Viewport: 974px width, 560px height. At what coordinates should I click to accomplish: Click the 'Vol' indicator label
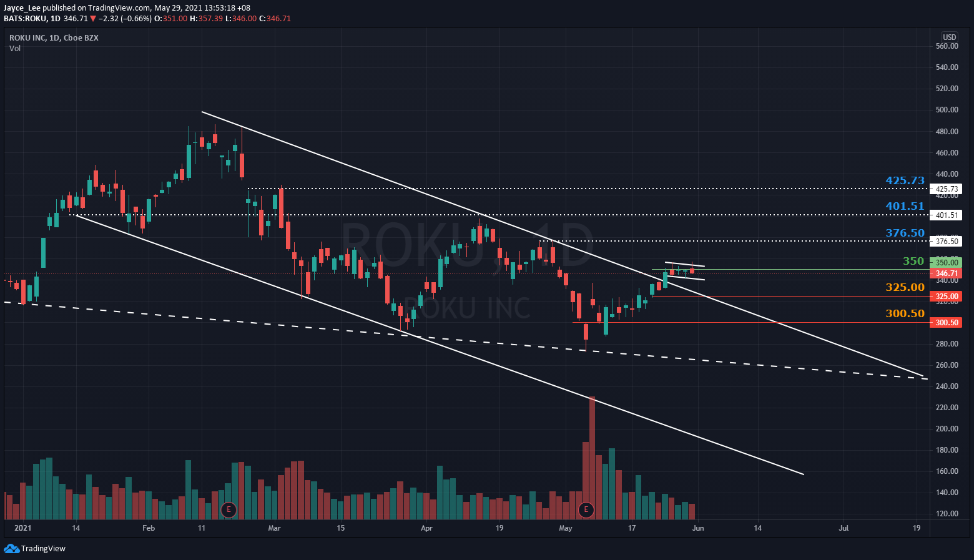[x=15, y=48]
